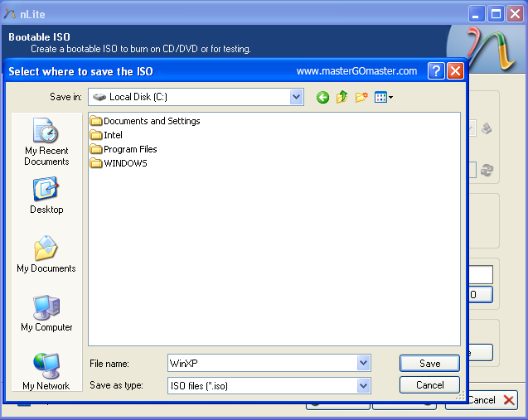Click into the File name field
The image size is (528, 420).
pyautogui.click(x=262, y=363)
